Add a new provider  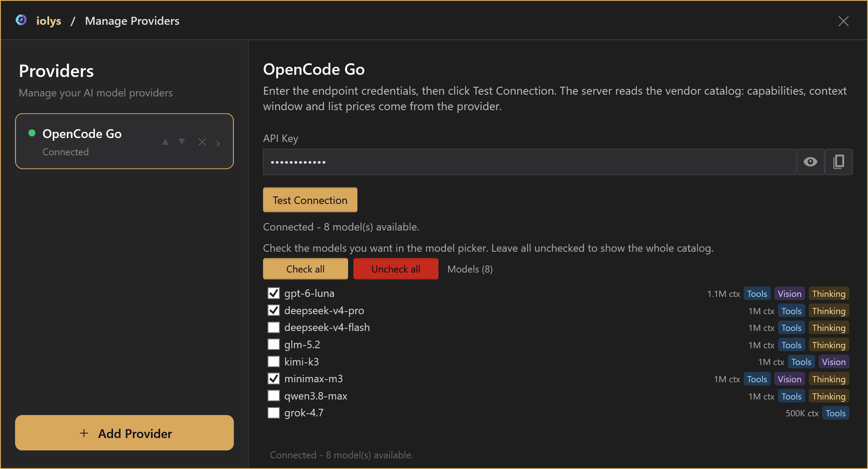click(x=124, y=433)
